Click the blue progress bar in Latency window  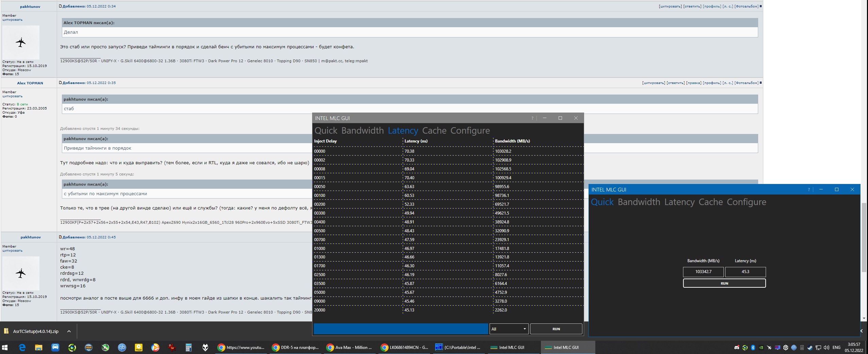point(401,329)
